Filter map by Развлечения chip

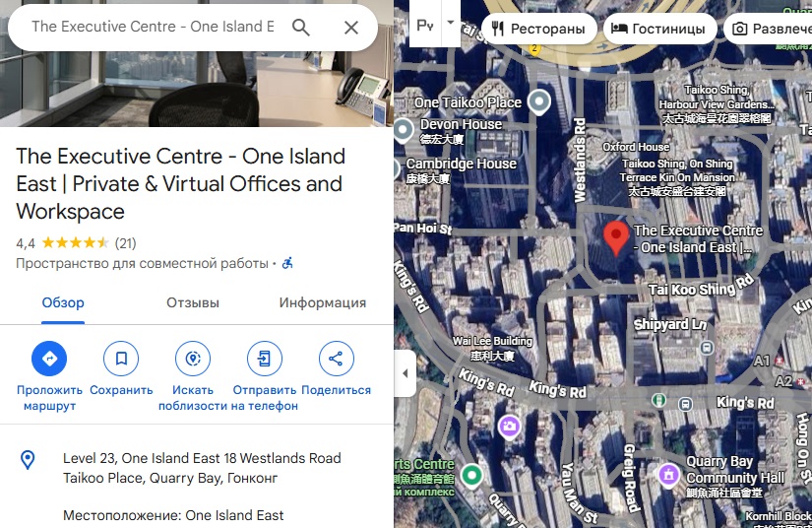coord(768,29)
